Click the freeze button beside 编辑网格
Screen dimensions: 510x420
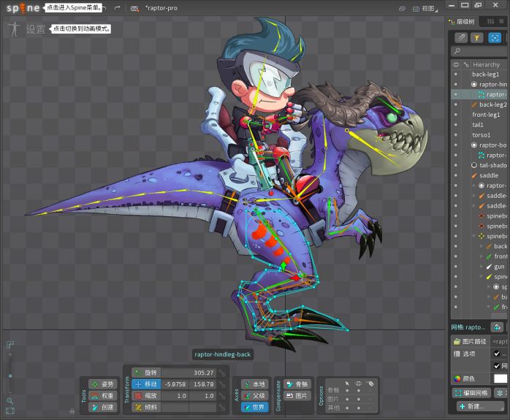coord(500,393)
